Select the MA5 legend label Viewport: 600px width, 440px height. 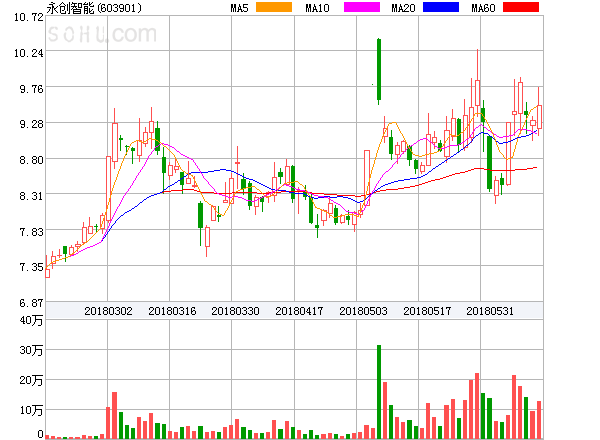pos(239,8)
